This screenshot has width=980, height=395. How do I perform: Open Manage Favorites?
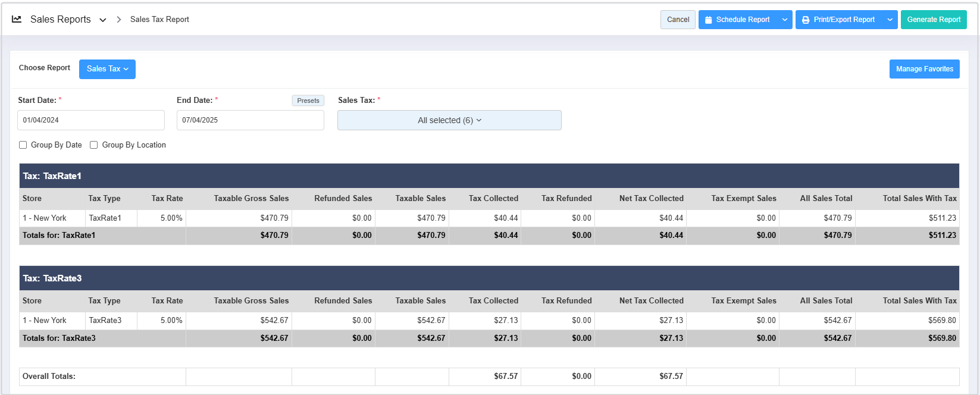[x=924, y=69]
